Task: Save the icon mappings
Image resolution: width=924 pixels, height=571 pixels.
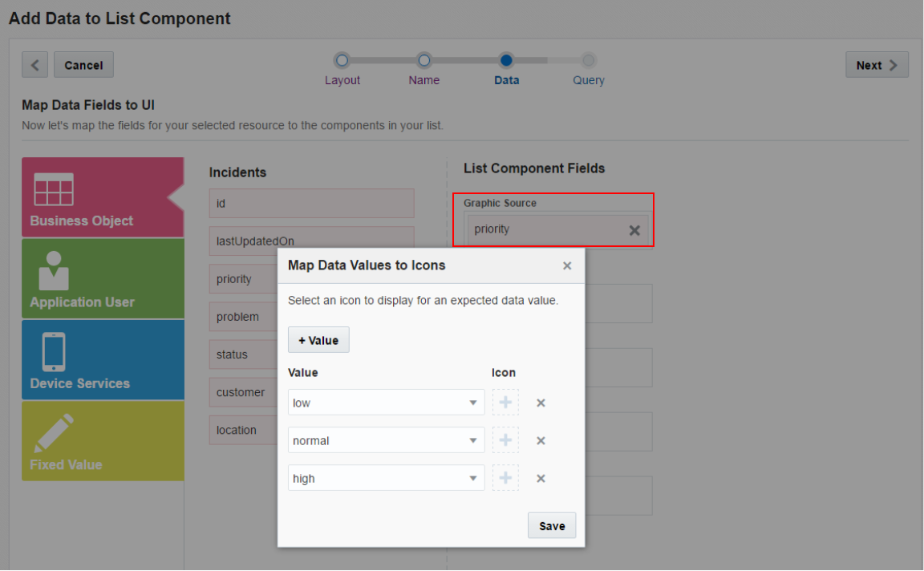Action: 552,525
